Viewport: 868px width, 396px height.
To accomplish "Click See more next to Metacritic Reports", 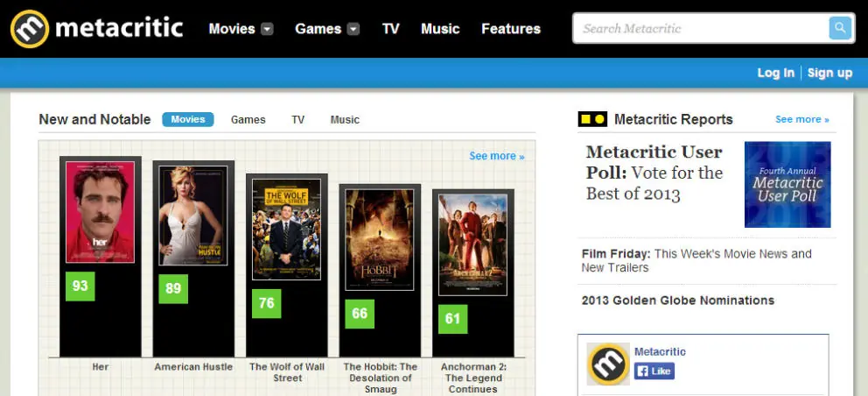I will (802, 120).
